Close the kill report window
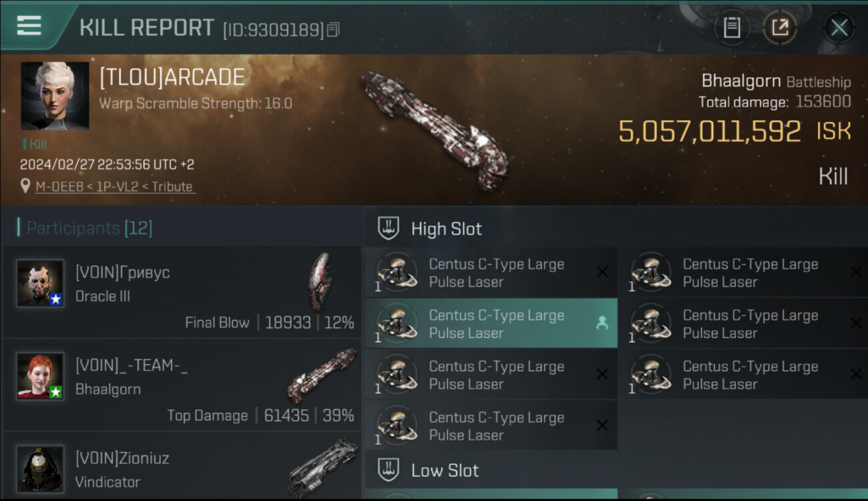The width and height of the screenshot is (868, 501). pyautogui.click(x=839, y=28)
